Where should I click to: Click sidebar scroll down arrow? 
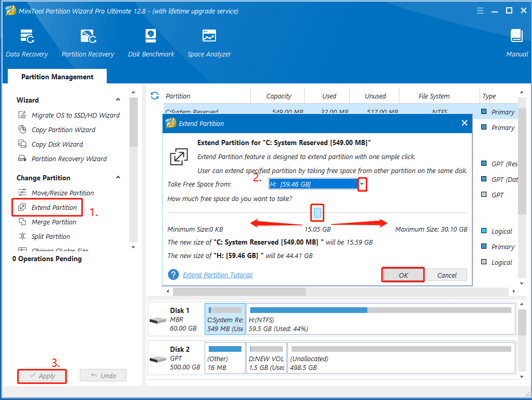(133, 247)
